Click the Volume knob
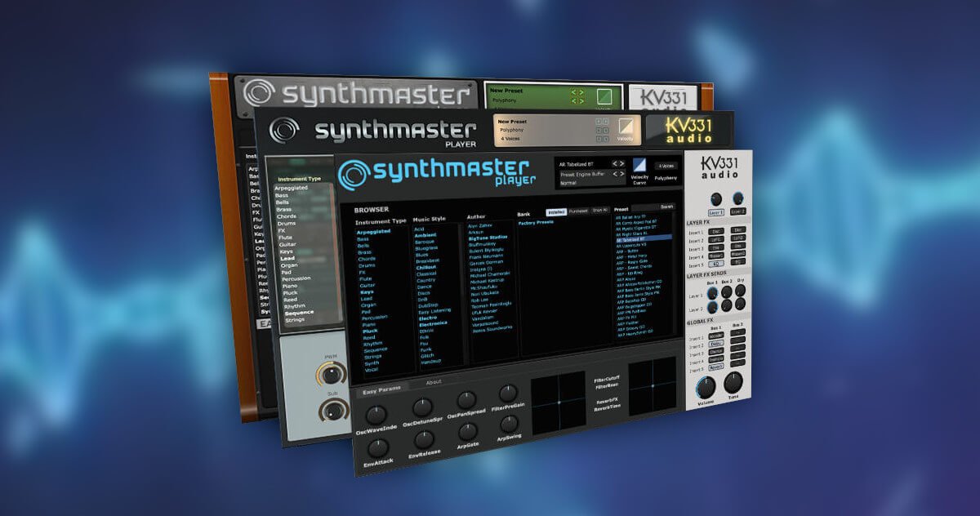980x516 pixels. (706, 386)
